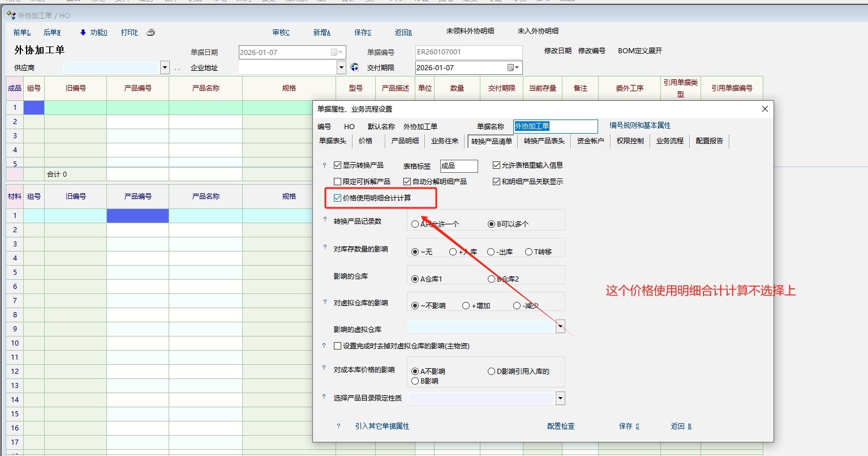868x456 pixels.
Task: Click help icon before 引入其它单据属性
Action: [x=338, y=426]
